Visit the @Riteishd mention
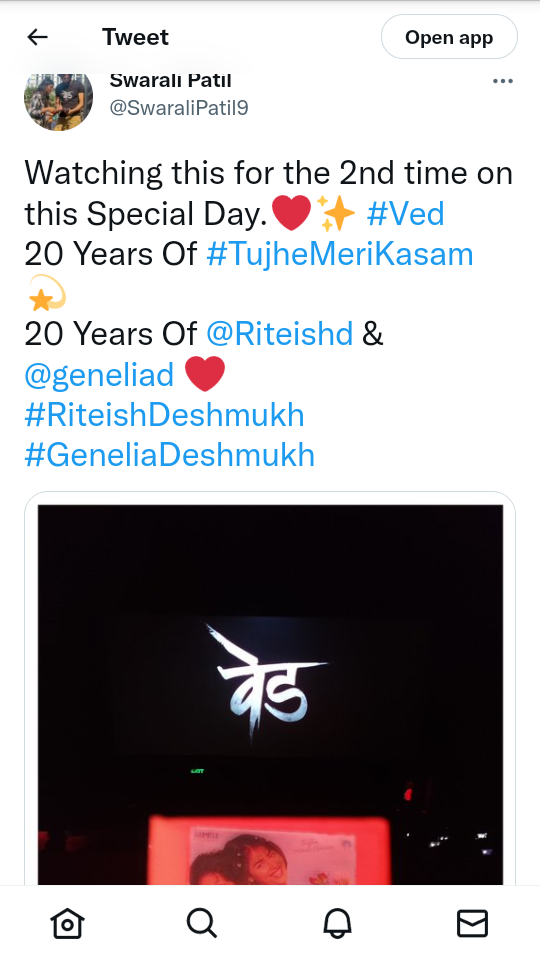 click(280, 334)
